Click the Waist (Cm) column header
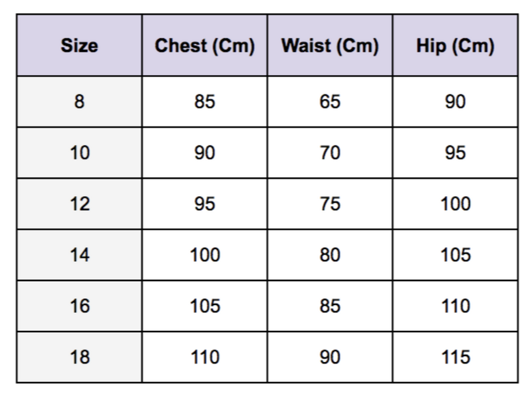Screen dimensions: 532x400 point(330,47)
